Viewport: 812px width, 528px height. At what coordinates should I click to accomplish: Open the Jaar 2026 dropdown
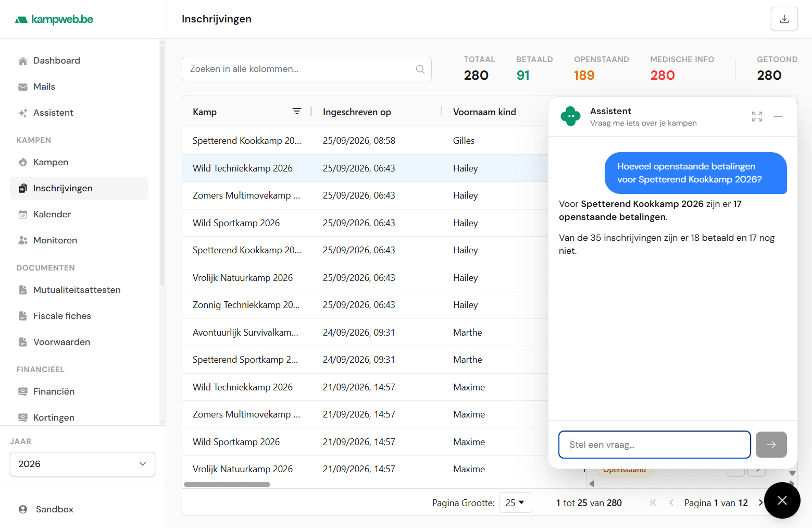pos(82,464)
